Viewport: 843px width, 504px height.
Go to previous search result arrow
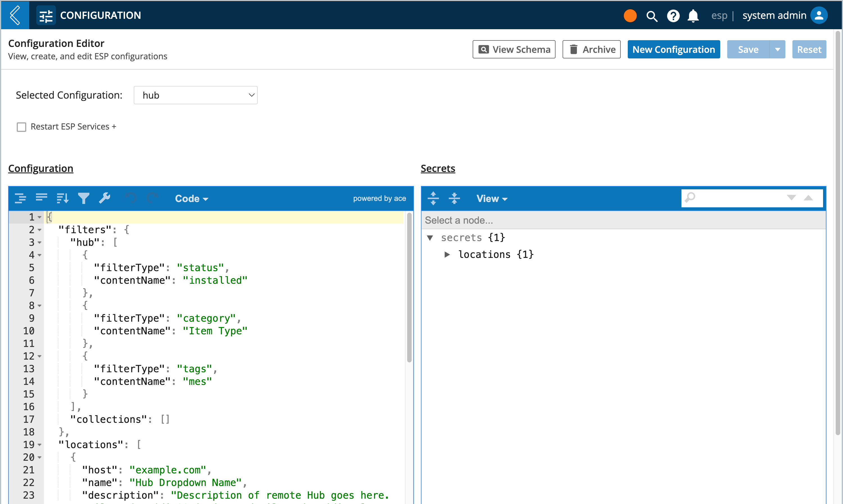coord(808,198)
